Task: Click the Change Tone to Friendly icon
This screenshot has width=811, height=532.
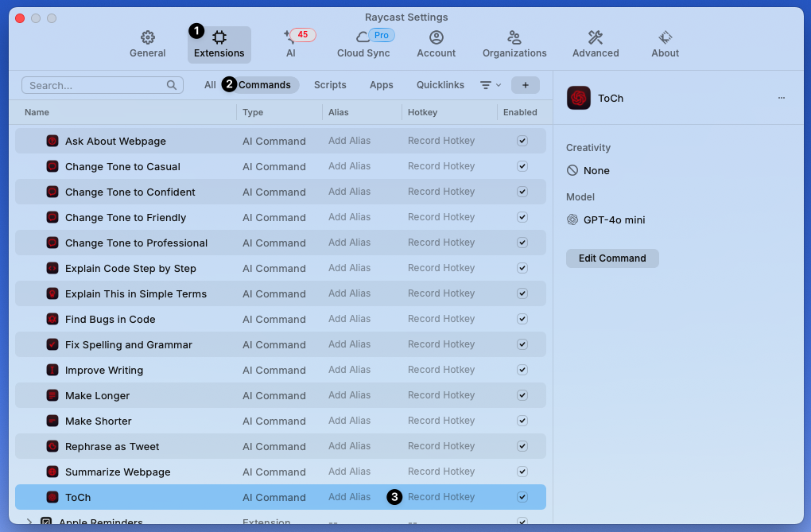Action: point(52,217)
